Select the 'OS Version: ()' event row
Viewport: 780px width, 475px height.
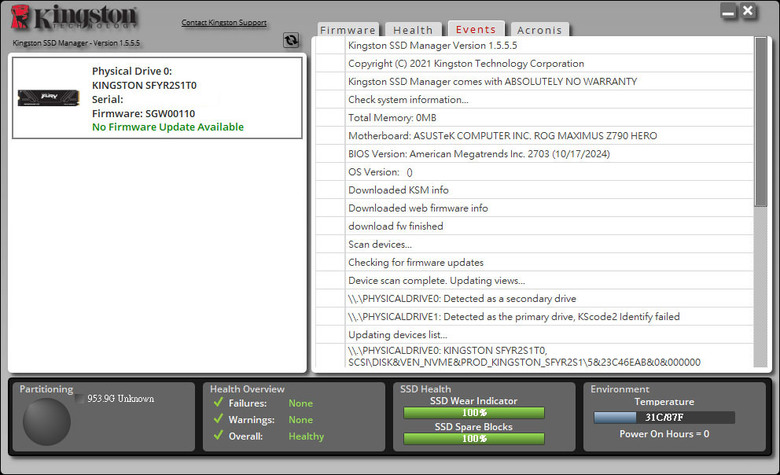point(534,172)
